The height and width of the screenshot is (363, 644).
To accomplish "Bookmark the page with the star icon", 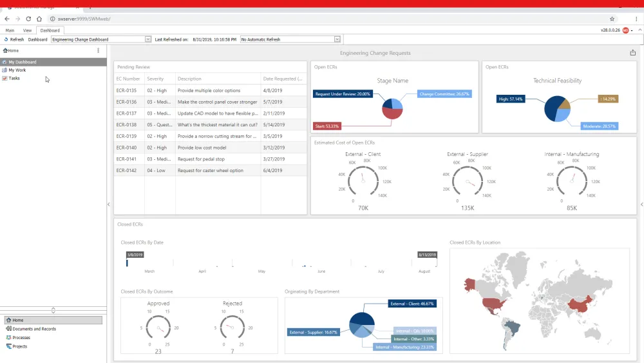I will point(612,19).
